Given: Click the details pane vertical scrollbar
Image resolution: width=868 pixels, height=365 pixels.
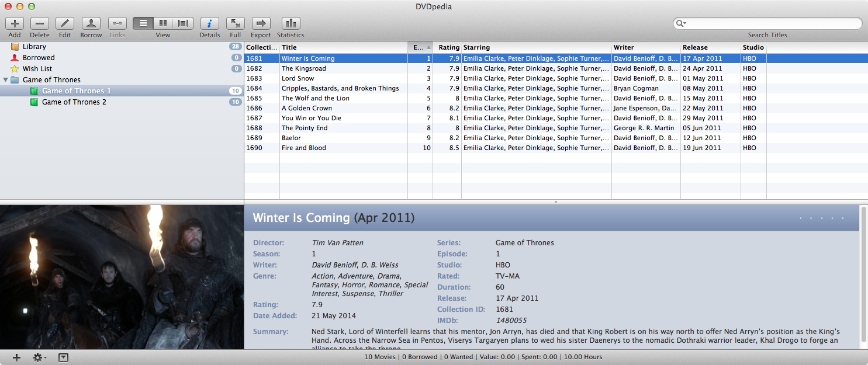Looking at the screenshot, I should tap(863, 274).
